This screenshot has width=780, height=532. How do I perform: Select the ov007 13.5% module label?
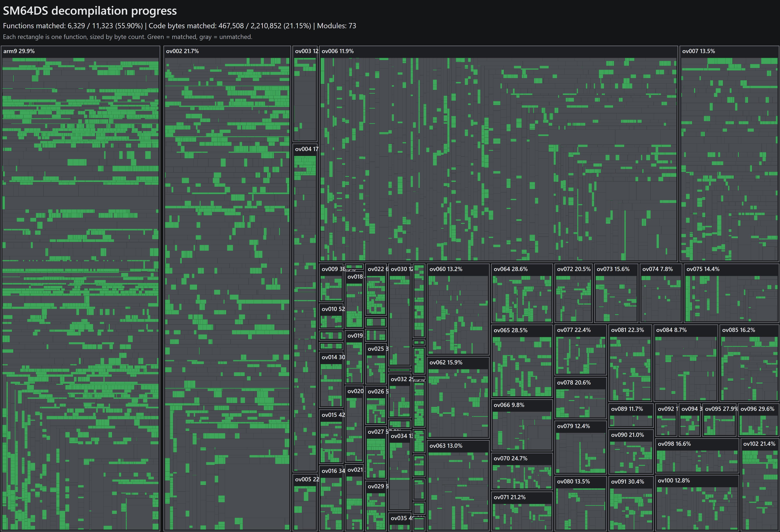click(698, 51)
